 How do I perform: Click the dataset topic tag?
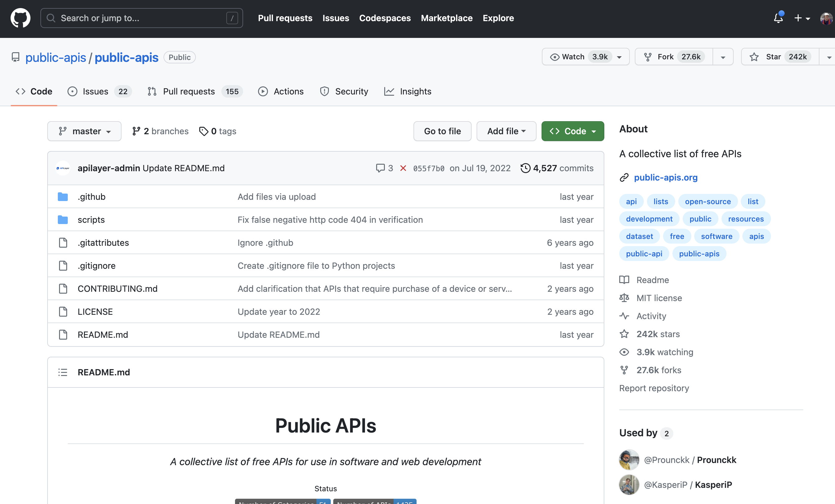pos(639,236)
